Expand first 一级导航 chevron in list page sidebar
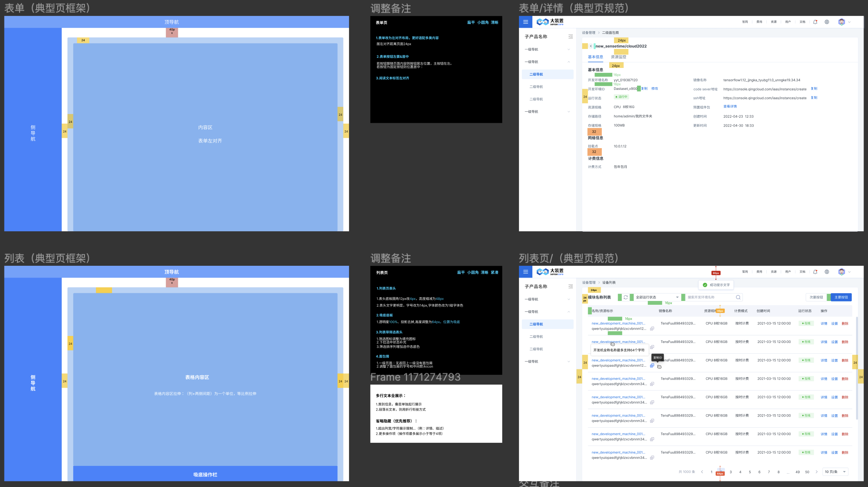Screen dimensions: 868x487 (568, 300)
